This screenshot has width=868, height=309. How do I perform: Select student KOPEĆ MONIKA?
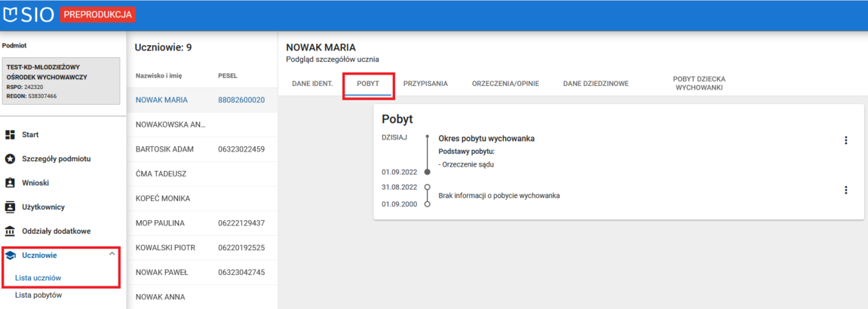pyautogui.click(x=163, y=198)
